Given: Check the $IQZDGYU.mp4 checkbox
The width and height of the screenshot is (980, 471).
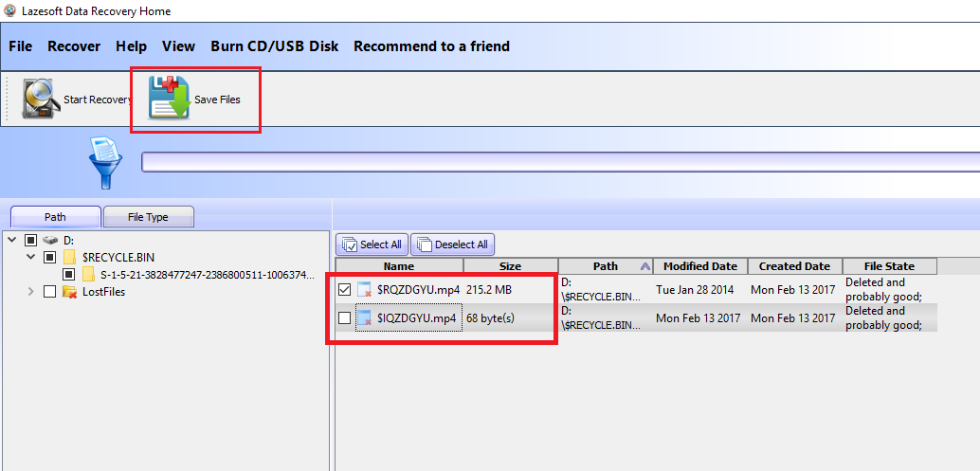Looking at the screenshot, I should (344, 318).
